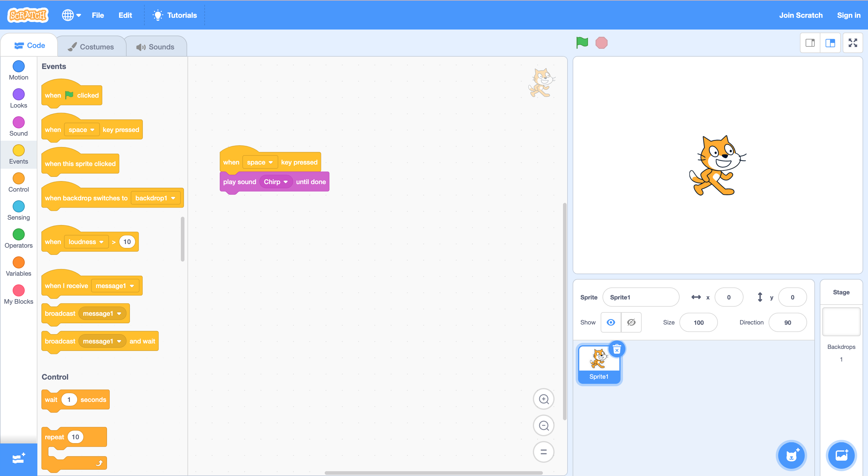Screen dimensions: 868x476
Task: Click the Sensing category icon
Action: click(x=18, y=208)
